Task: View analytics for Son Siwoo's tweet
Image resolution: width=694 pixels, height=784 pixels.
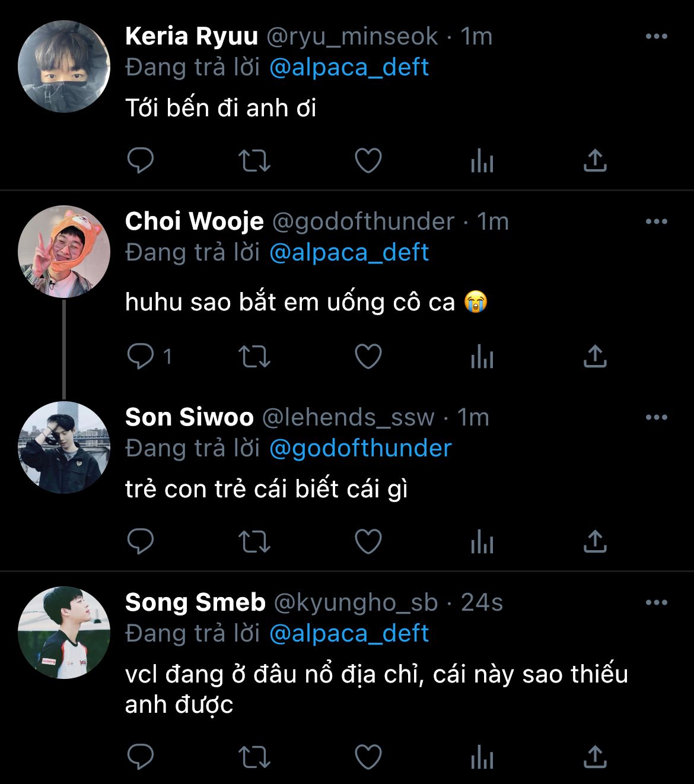Action: coord(482,541)
